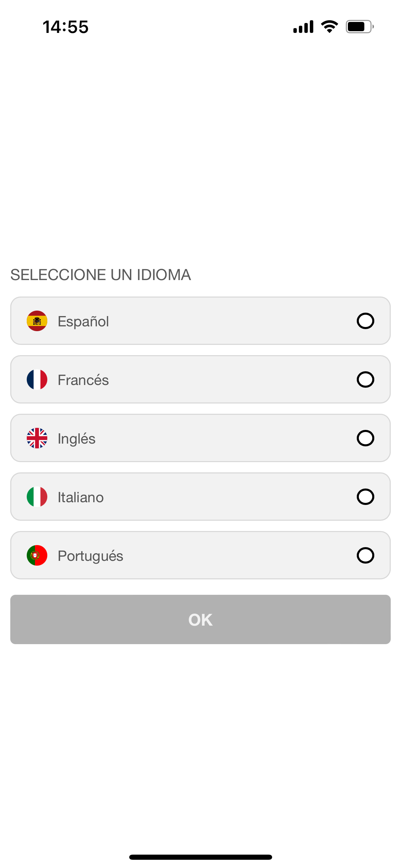Tap the Portugués language label
The width and height of the screenshot is (401, 868).
click(90, 556)
